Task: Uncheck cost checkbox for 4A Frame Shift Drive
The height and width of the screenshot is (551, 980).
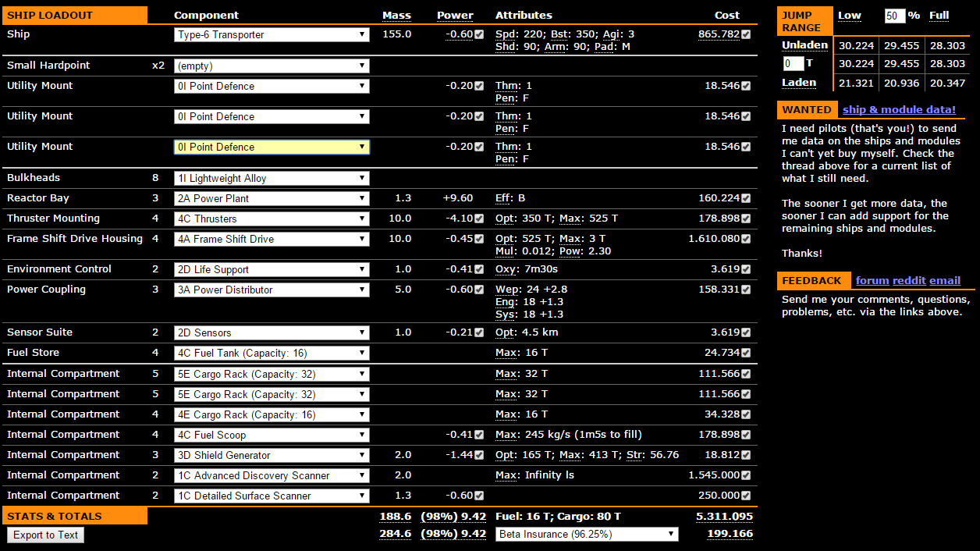Action: (x=747, y=239)
